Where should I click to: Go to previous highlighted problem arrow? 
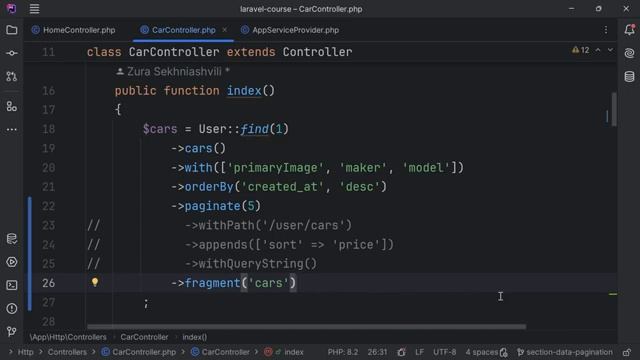click(598, 50)
